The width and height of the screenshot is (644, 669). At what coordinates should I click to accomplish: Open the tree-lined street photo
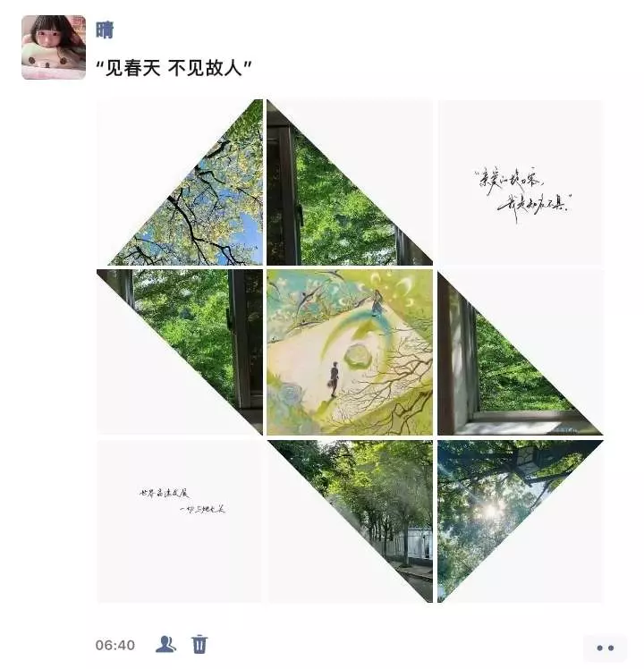click(350, 521)
